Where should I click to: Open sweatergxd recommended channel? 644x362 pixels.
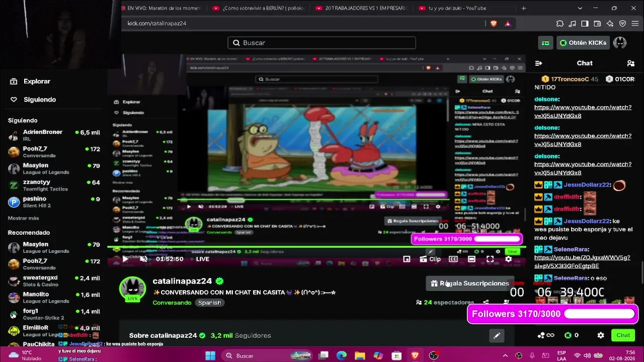click(54, 281)
